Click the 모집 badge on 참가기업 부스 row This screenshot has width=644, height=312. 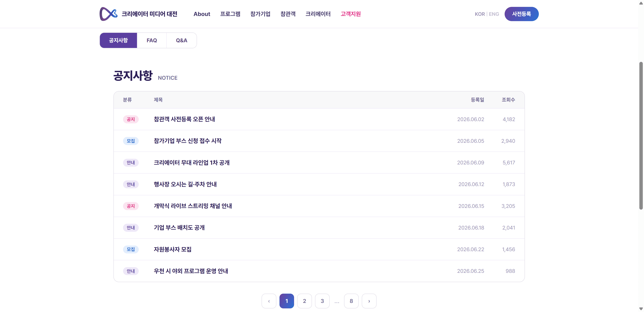pos(131,141)
